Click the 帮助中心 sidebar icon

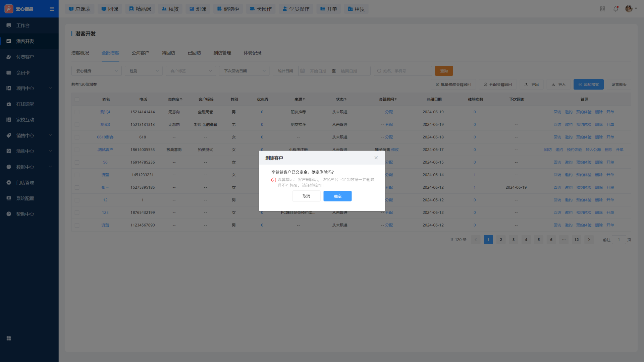pos(9,214)
